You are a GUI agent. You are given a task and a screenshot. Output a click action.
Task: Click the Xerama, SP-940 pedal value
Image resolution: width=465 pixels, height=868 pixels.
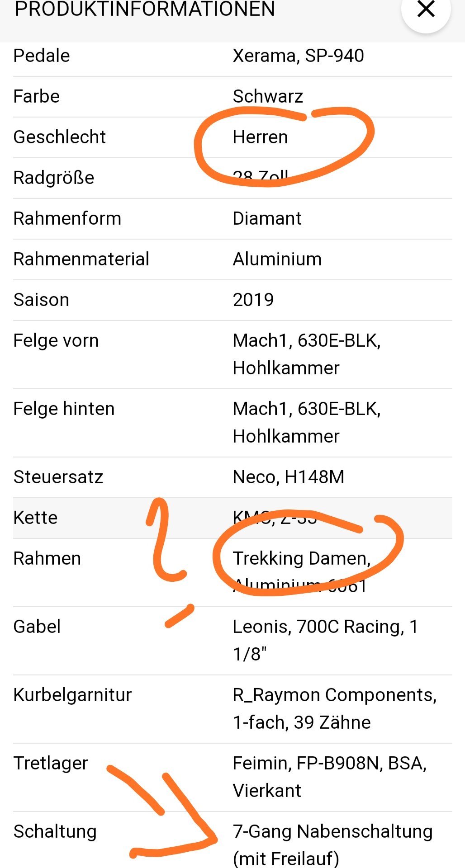298,56
